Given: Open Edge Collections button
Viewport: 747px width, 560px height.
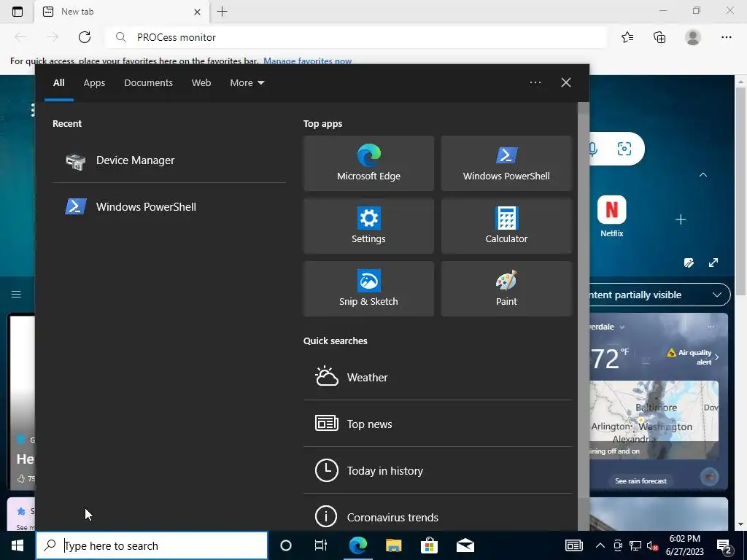Looking at the screenshot, I should pos(659,37).
